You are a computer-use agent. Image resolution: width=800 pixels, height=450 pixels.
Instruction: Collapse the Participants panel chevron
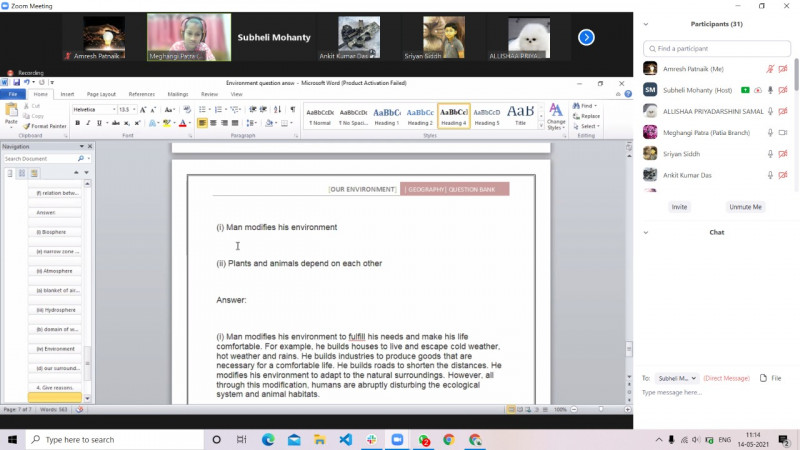pyautogui.click(x=644, y=24)
